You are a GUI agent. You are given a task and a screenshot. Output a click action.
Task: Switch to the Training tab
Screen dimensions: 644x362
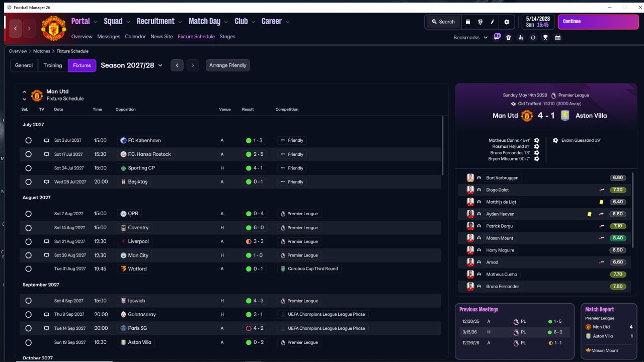click(x=53, y=65)
